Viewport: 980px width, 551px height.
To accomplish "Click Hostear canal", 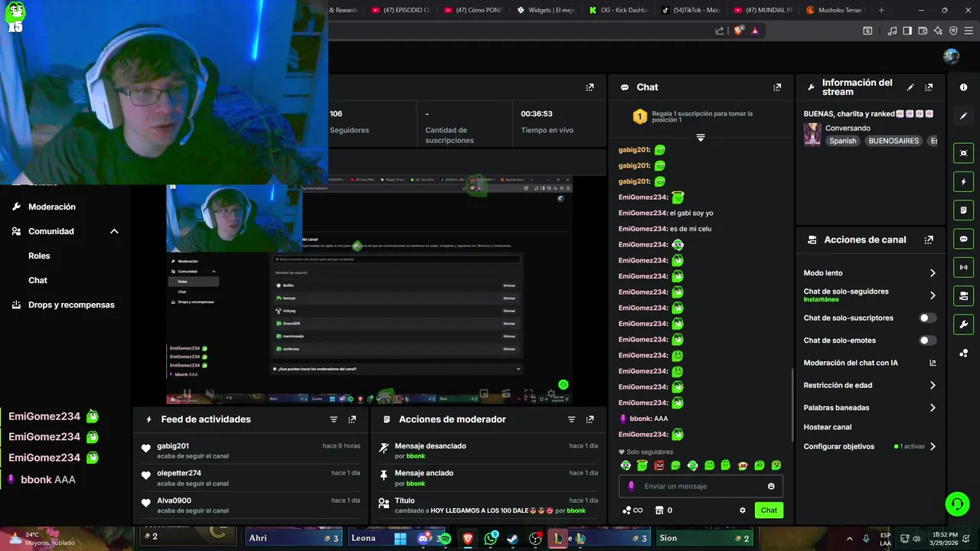I will click(x=827, y=427).
